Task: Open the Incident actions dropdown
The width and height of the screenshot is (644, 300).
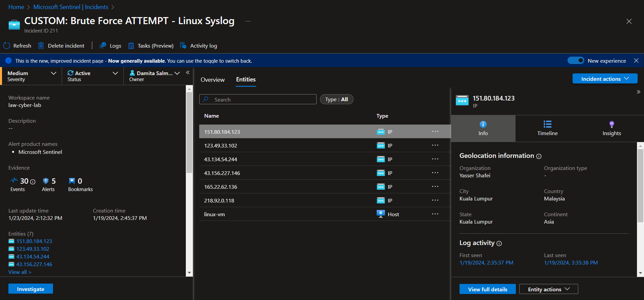Action: click(605, 79)
